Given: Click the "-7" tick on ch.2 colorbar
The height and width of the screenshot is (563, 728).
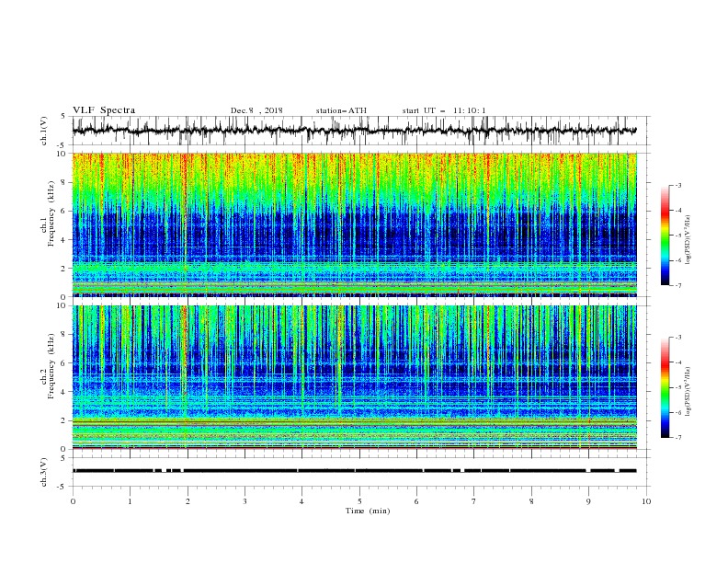Looking at the screenshot, I should (x=678, y=437).
